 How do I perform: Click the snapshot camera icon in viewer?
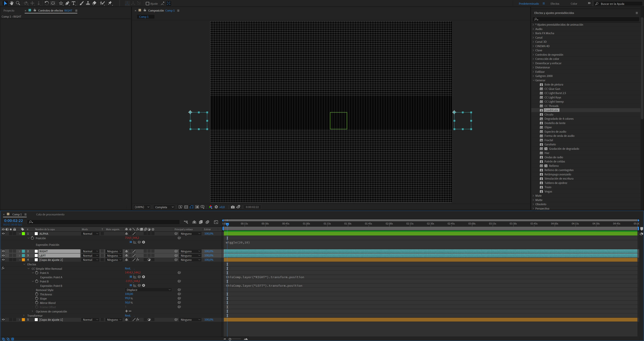(233, 207)
